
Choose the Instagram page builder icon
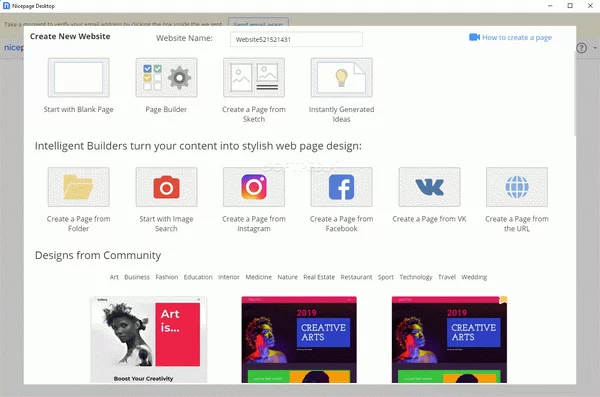(x=254, y=187)
